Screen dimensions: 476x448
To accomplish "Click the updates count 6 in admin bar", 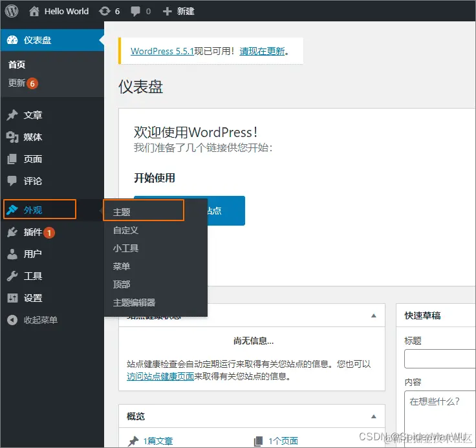I will coord(117,12).
